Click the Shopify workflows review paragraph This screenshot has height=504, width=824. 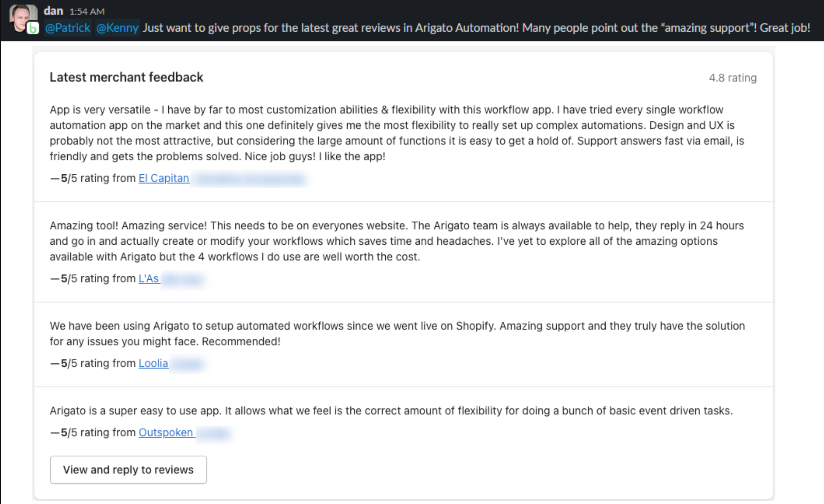tap(397, 333)
